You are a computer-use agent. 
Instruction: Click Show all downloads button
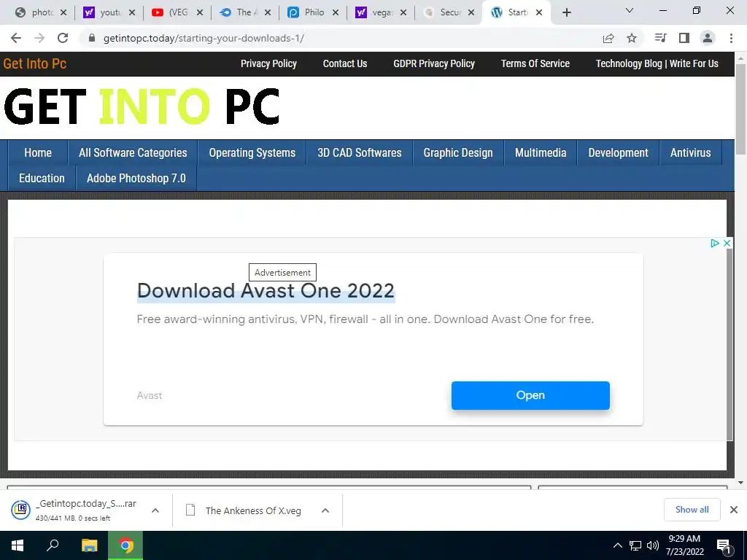pyautogui.click(x=692, y=510)
